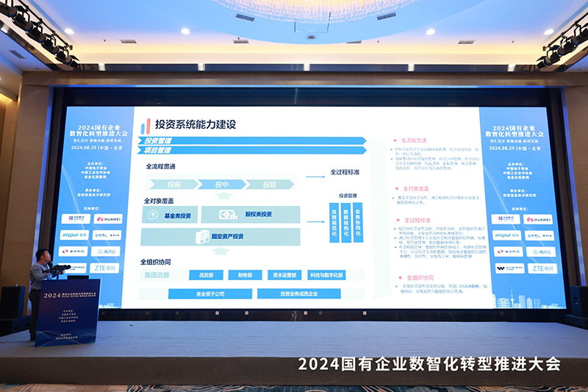Click the 科技与数字化部 department box

tap(326, 275)
